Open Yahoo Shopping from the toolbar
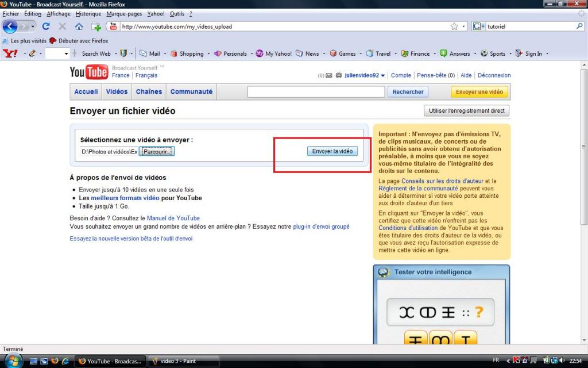588x368 pixels. click(187, 53)
